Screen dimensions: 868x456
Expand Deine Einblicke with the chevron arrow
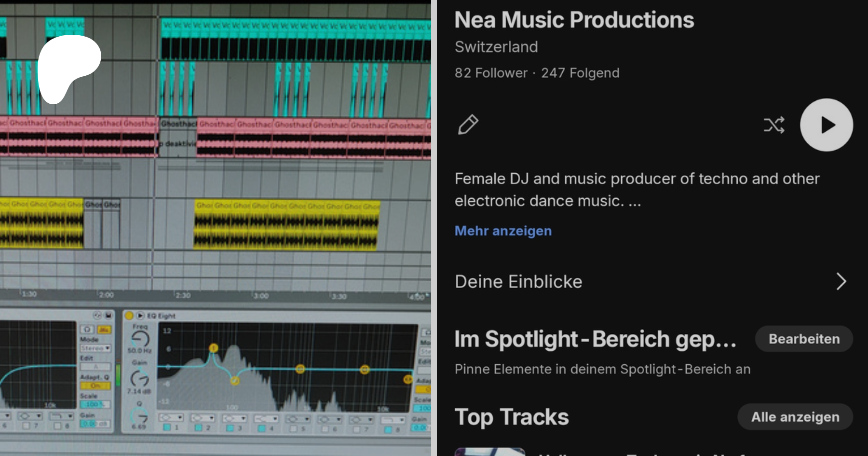coord(841,281)
